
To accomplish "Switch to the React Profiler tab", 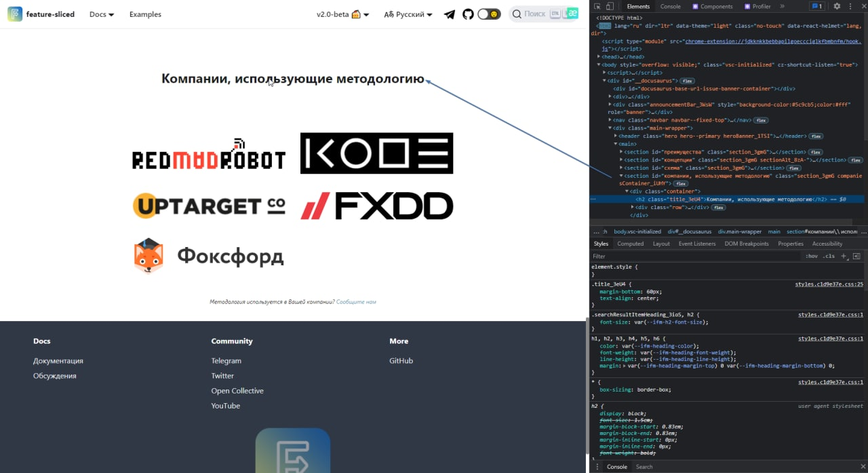I will point(757,6).
